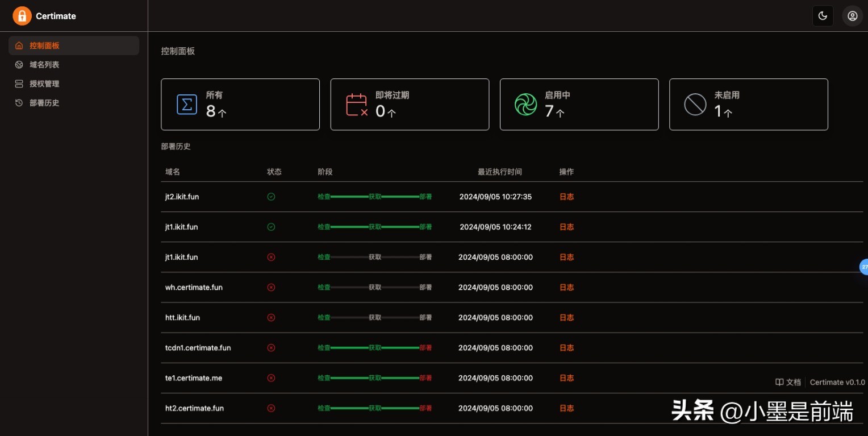Click the 未启用 disabled icon

tap(695, 104)
